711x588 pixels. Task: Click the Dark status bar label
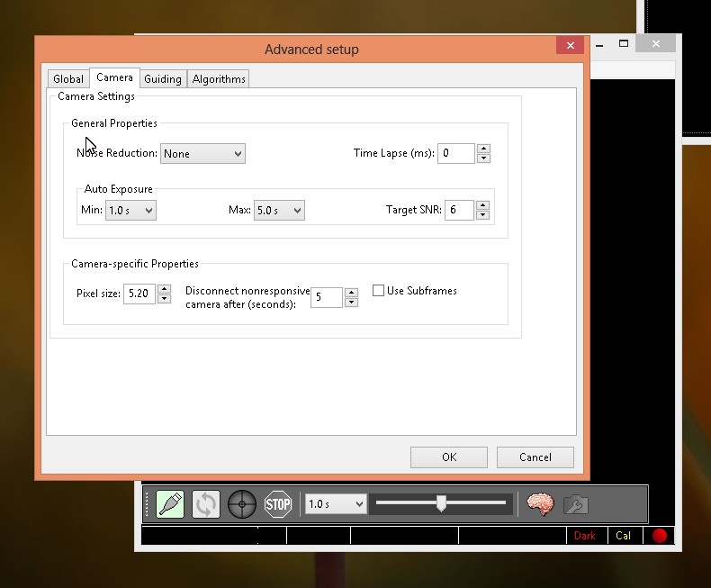[x=584, y=536]
